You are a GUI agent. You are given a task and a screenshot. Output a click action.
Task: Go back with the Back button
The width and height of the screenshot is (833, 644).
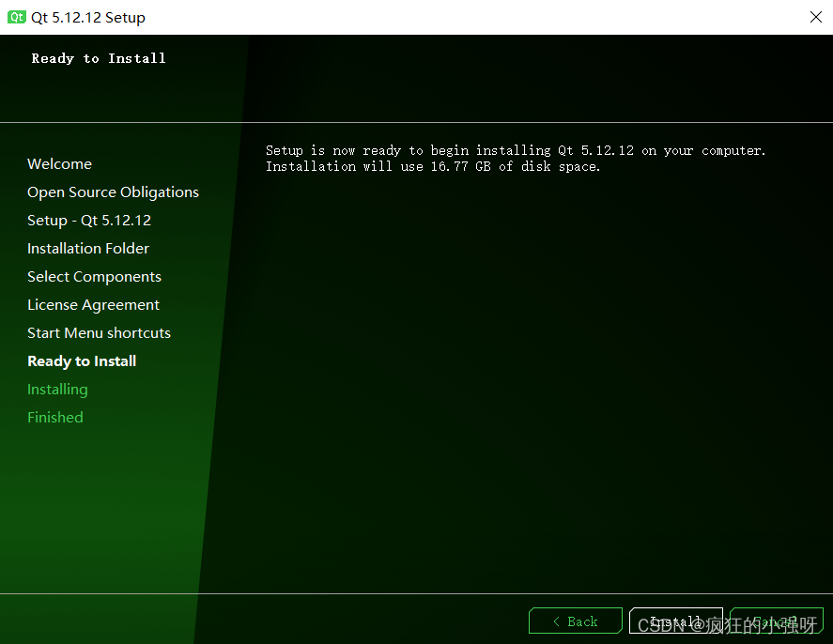click(576, 621)
